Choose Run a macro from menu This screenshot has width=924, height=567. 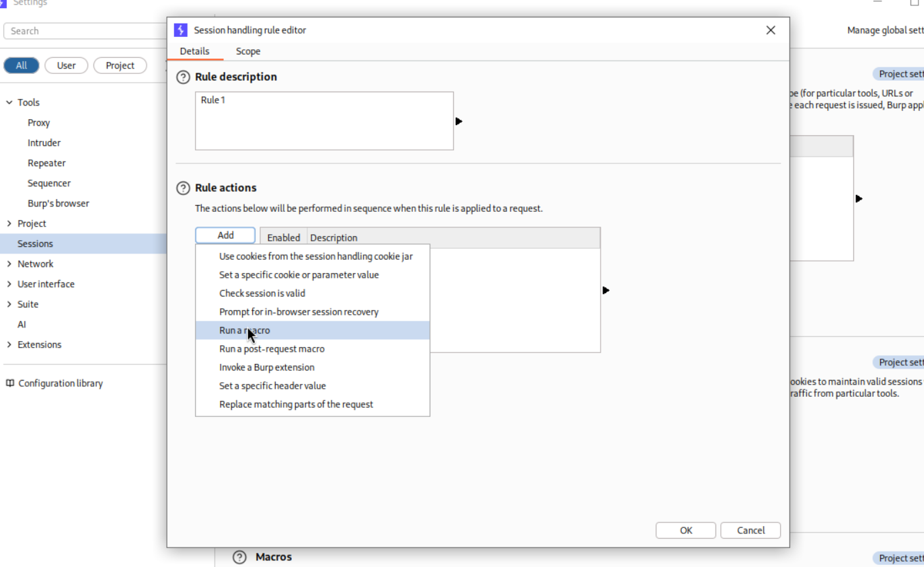tap(245, 330)
